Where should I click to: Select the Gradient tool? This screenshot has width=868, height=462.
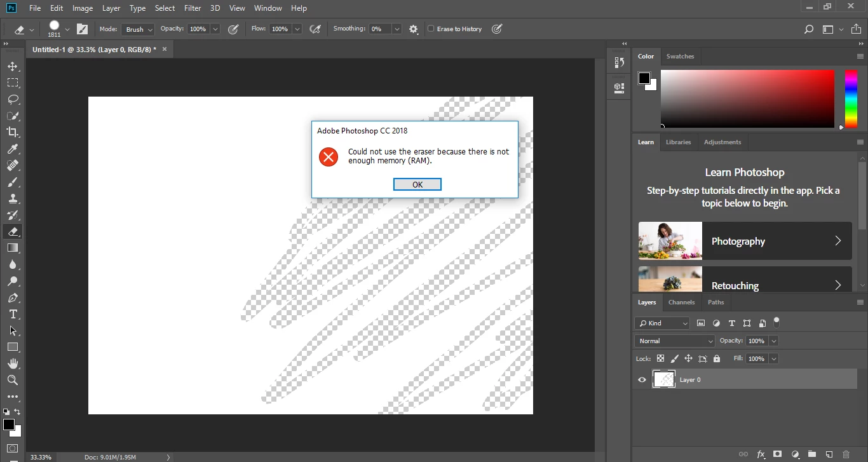13,248
